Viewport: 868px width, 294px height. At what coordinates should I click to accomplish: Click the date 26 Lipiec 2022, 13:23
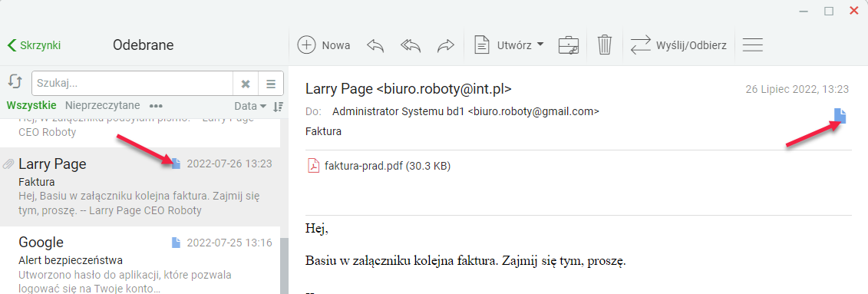point(797,89)
